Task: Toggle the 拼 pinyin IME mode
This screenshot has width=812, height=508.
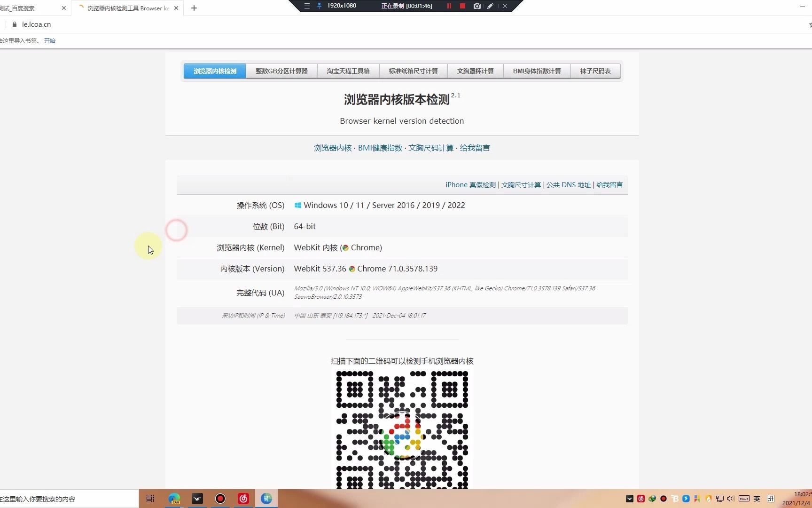Action: (771, 499)
